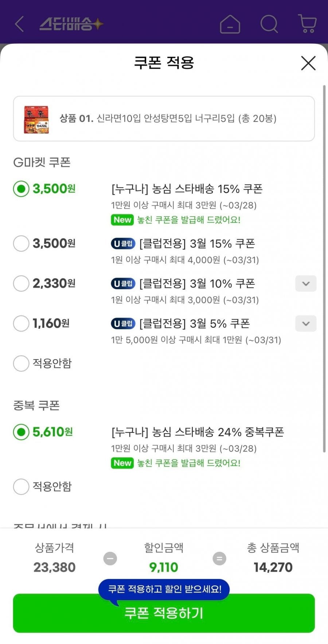This screenshot has width=328, height=644.
Task: Select the 1,160원 coupon radio button
Action: click(x=21, y=323)
